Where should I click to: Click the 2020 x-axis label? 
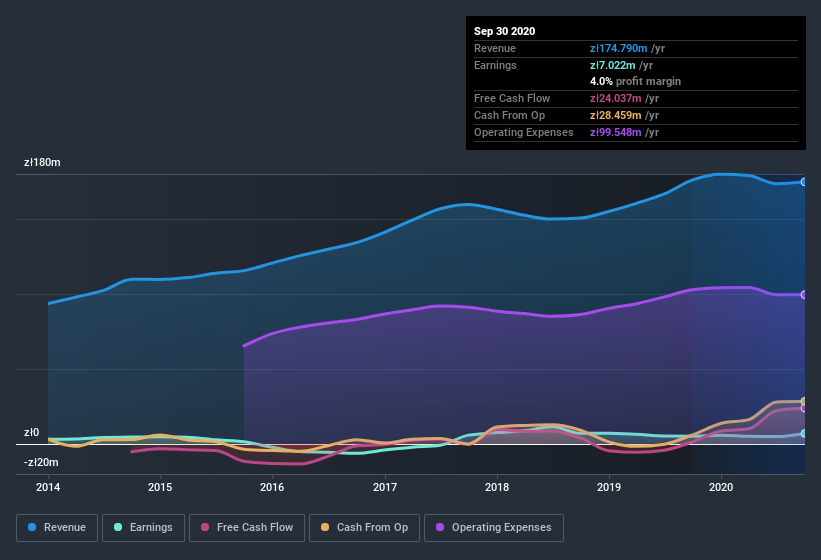click(x=721, y=487)
